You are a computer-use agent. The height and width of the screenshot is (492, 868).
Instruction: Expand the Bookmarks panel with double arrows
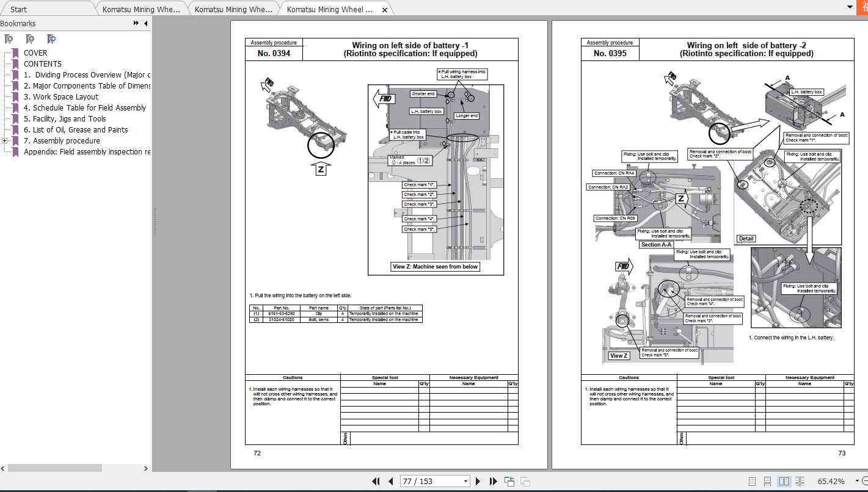[136, 23]
